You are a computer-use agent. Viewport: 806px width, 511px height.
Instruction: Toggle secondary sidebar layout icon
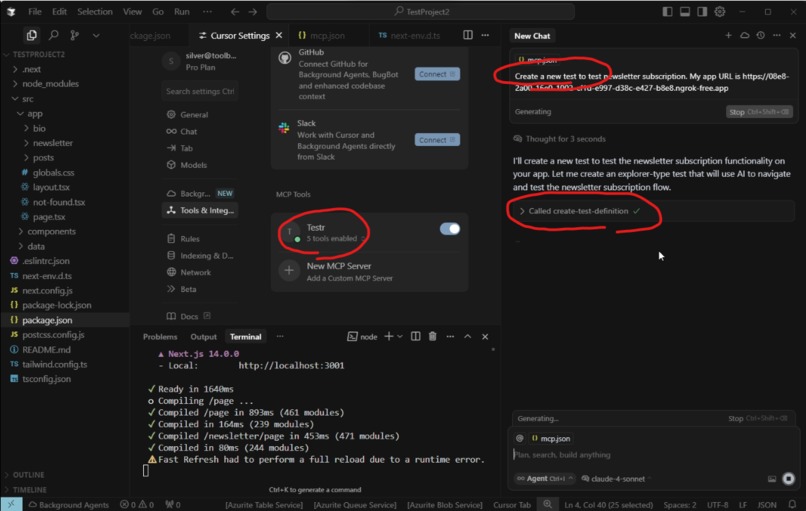pos(702,11)
